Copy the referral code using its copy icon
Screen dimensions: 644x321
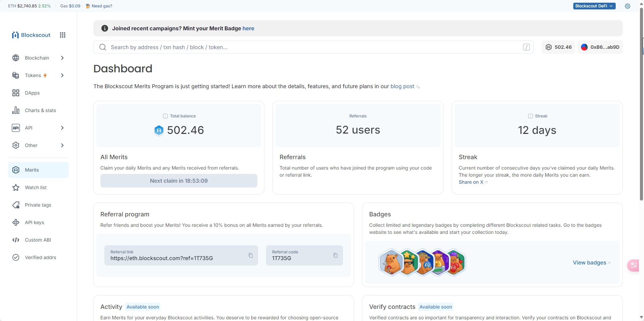click(x=335, y=255)
